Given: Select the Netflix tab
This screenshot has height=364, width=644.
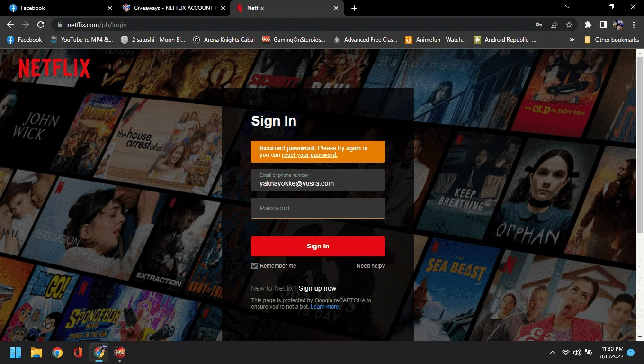Looking at the screenshot, I should [286, 8].
